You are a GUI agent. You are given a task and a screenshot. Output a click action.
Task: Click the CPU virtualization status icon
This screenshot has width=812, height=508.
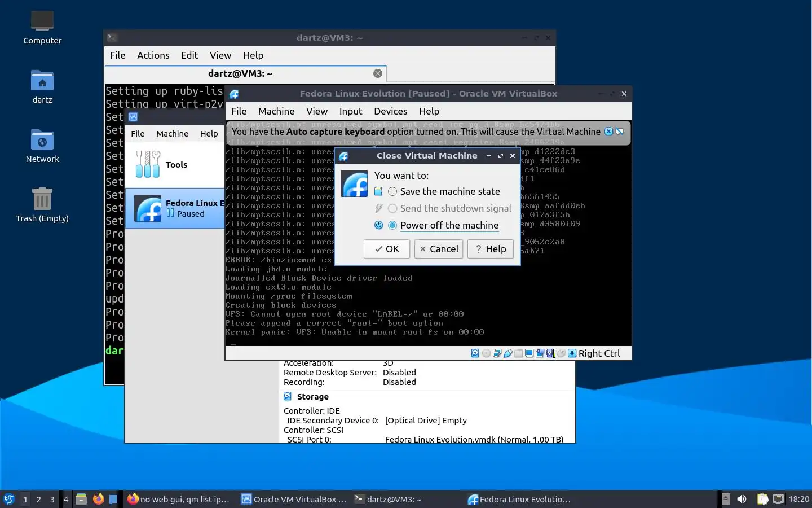pos(551,353)
